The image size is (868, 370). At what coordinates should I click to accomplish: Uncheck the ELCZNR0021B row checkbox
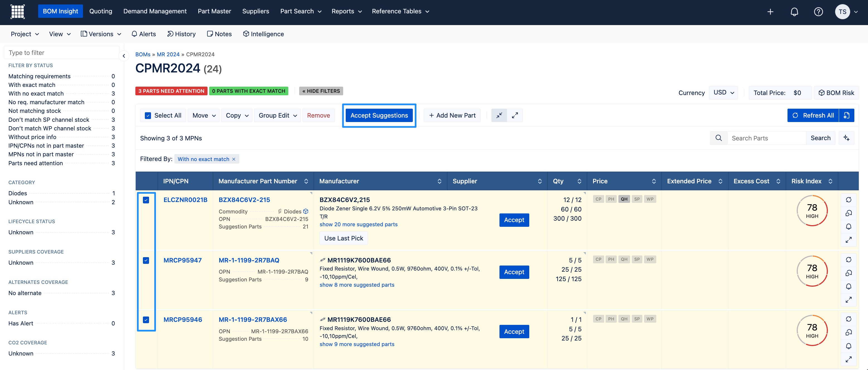pos(146,200)
